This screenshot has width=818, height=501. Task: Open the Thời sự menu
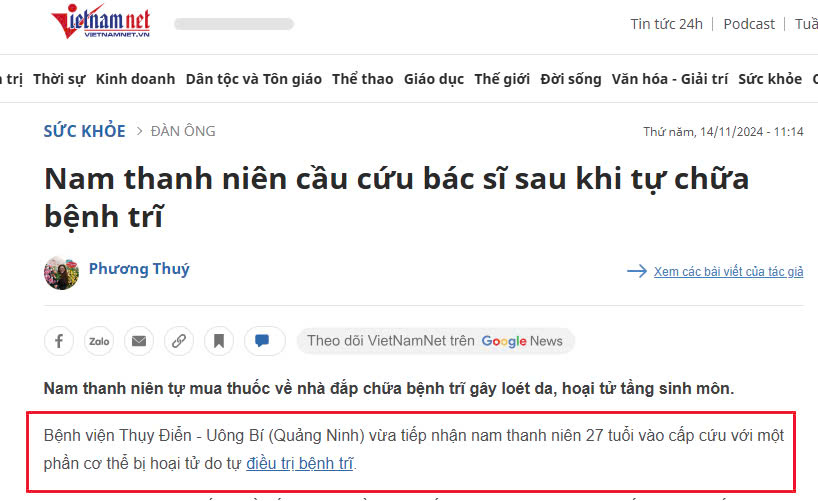[59, 79]
